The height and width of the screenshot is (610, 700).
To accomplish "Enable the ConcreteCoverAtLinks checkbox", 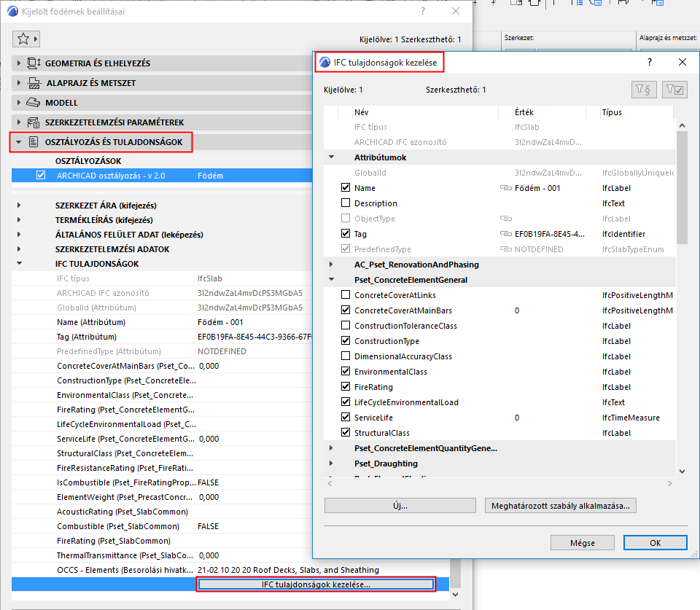I will tap(346, 294).
